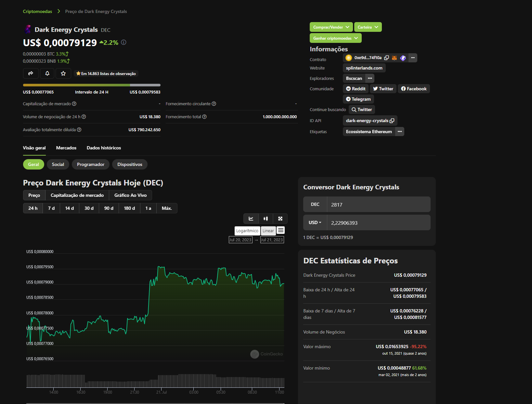Open Gráfico Ao Vivo chart tab
The height and width of the screenshot is (404, 532).
click(130, 195)
